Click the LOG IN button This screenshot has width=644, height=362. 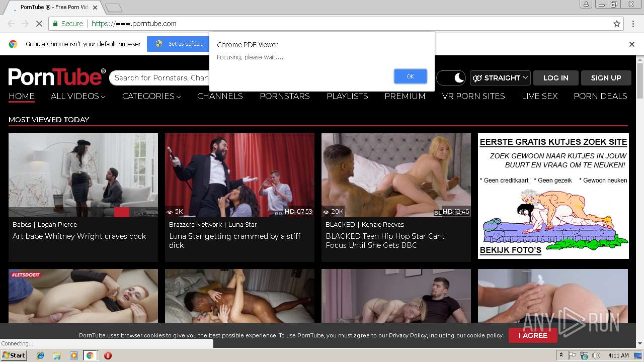(555, 78)
